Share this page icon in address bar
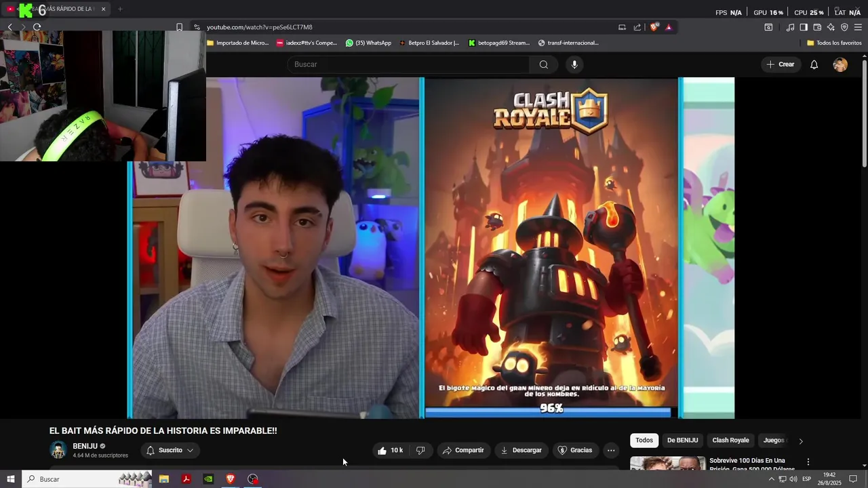This screenshot has width=868, height=488. click(x=637, y=27)
